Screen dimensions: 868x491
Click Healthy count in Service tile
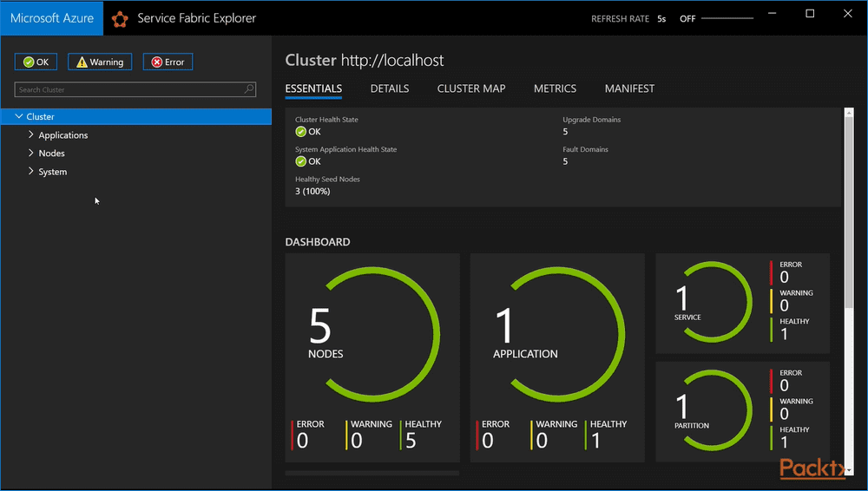tap(784, 334)
